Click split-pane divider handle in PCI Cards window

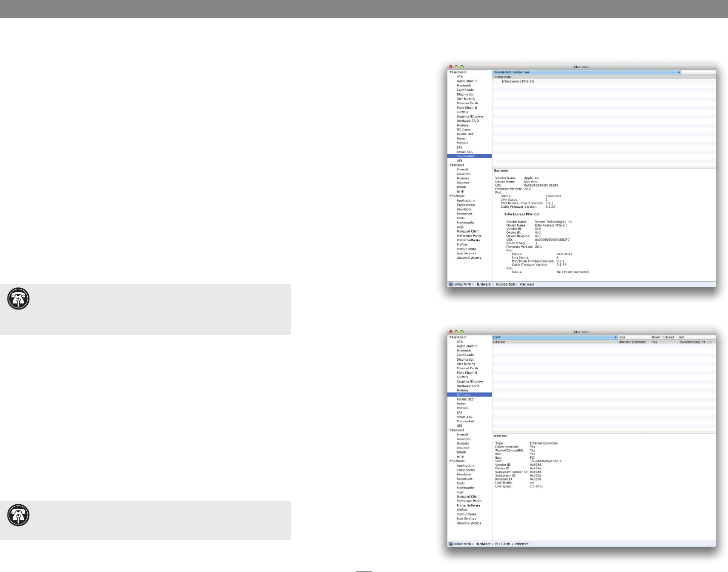(x=646, y=432)
